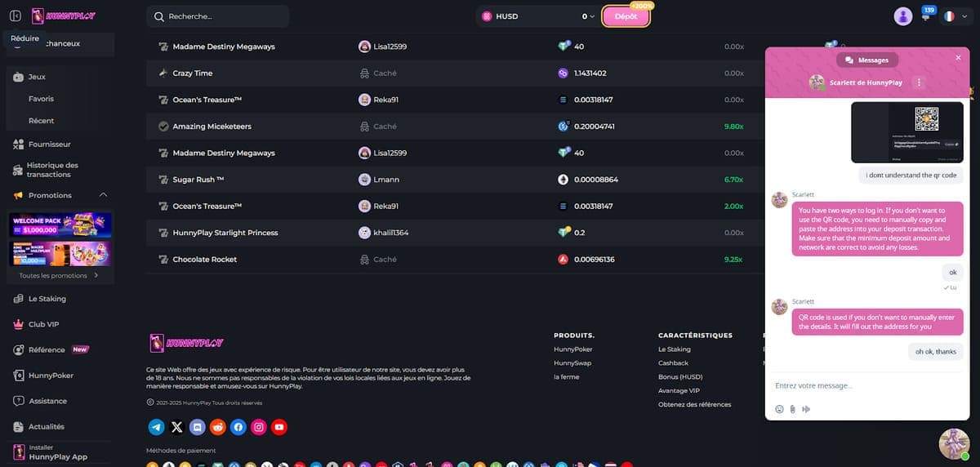Click the emoji icon in chat

779,409
